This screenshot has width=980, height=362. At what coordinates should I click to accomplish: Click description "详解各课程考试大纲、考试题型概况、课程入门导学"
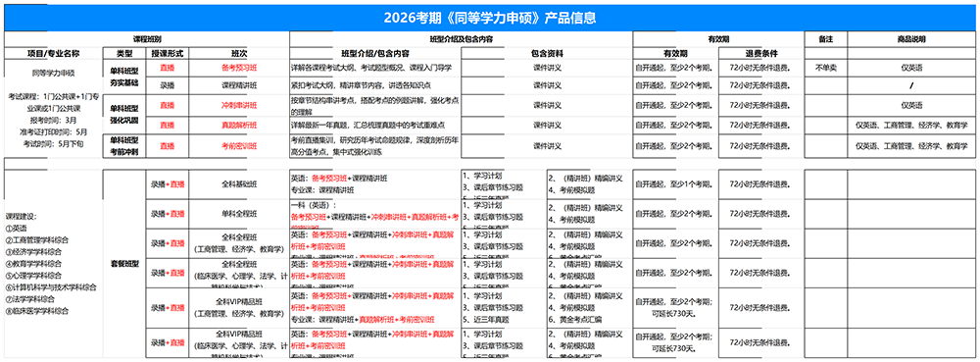[x=370, y=68]
